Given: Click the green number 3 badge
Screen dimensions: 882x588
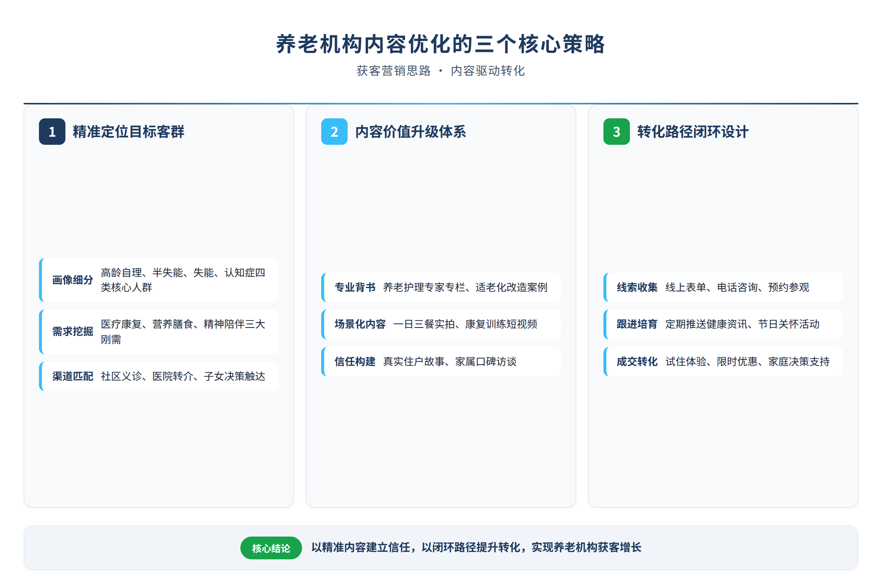Looking at the screenshot, I should point(617,132).
